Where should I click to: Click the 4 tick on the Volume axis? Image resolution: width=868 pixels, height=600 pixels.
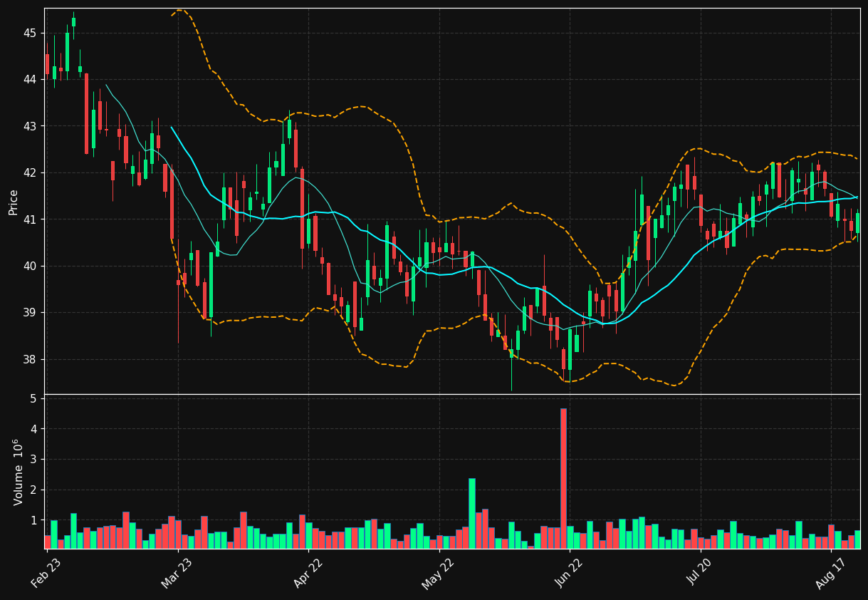coord(33,429)
